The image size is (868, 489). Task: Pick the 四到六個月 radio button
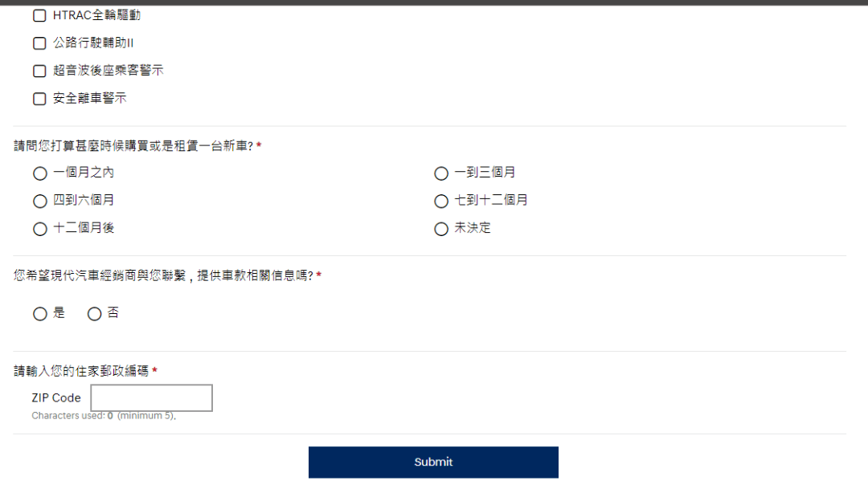[40, 201]
